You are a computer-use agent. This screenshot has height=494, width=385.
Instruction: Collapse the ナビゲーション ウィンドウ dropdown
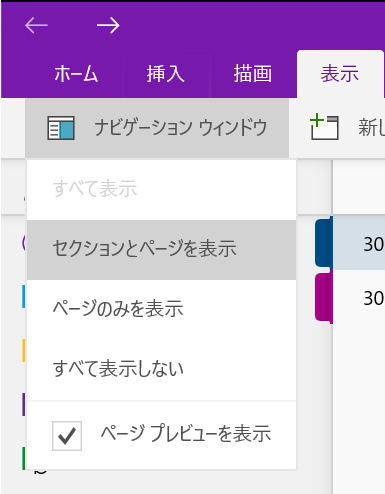(157, 128)
